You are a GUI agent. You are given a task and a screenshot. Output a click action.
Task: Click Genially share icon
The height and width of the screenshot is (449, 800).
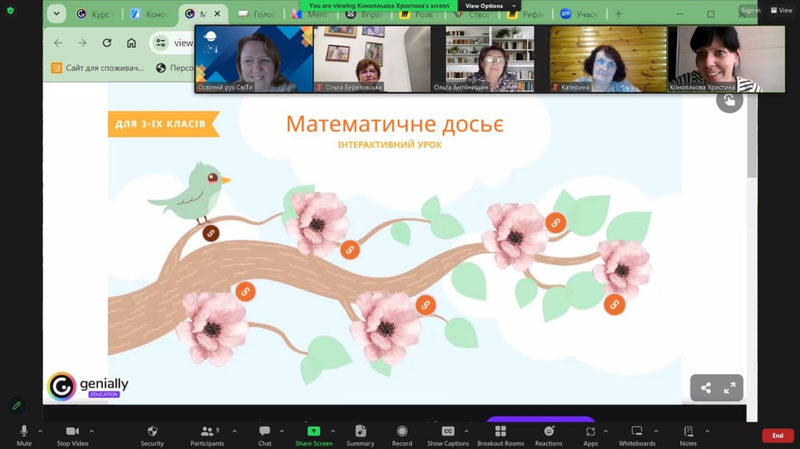pyautogui.click(x=706, y=388)
